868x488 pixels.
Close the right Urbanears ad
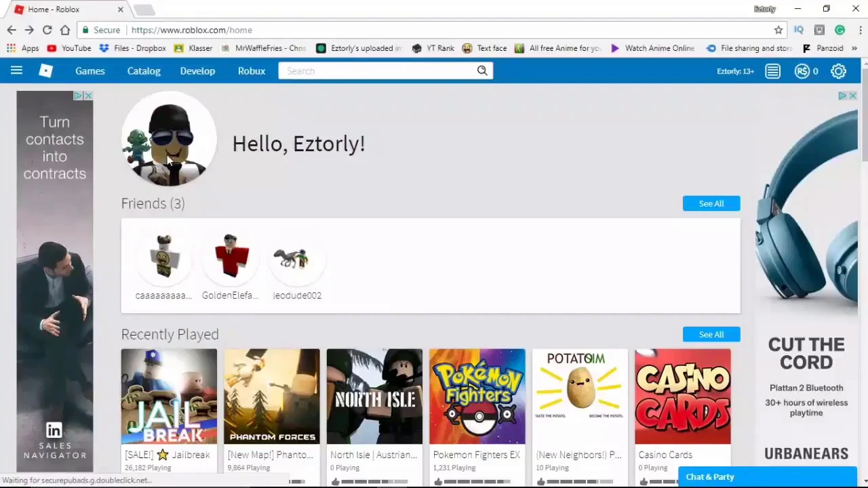tap(852, 96)
